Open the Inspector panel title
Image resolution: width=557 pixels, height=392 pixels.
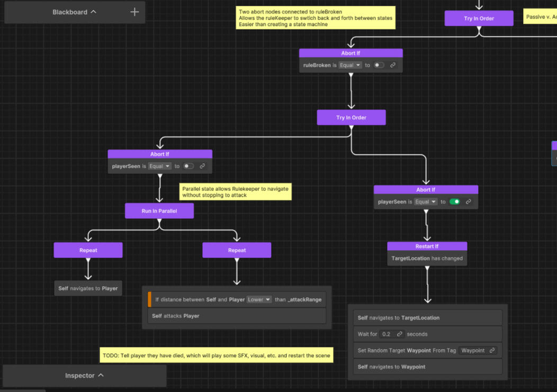coord(79,375)
